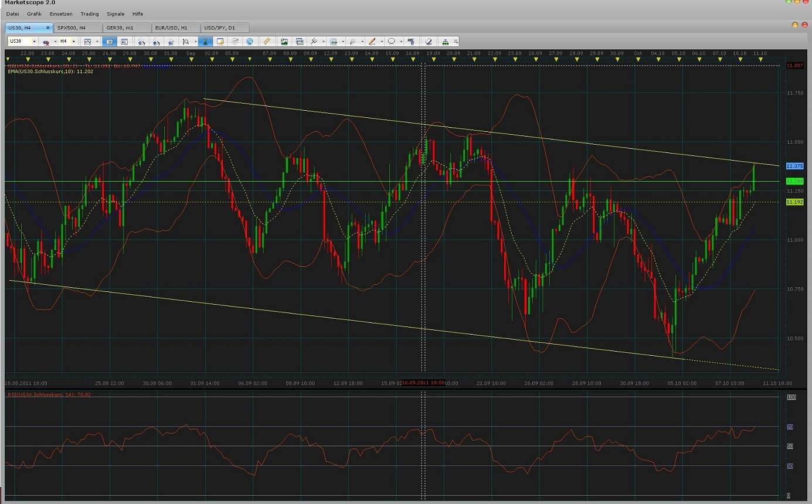This screenshot has width=812, height=504.
Task: Click the blue 11.375 price label
Action: (x=794, y=166)
